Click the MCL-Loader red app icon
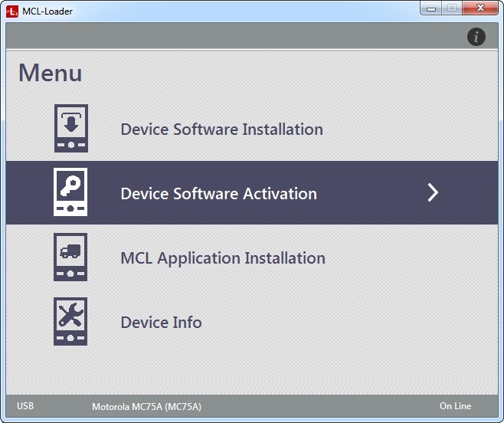Image resolution: width=504 pixels, height=423 pixels. click(12, 11)
